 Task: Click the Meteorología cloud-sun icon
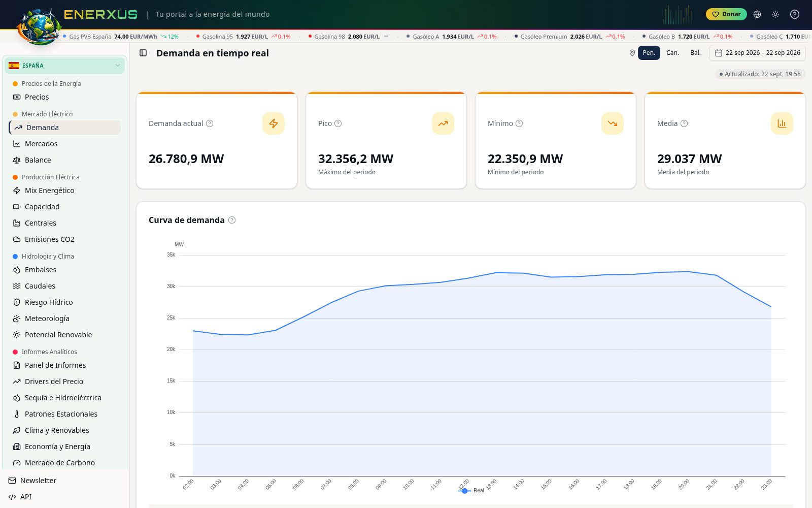coord(17,319)
